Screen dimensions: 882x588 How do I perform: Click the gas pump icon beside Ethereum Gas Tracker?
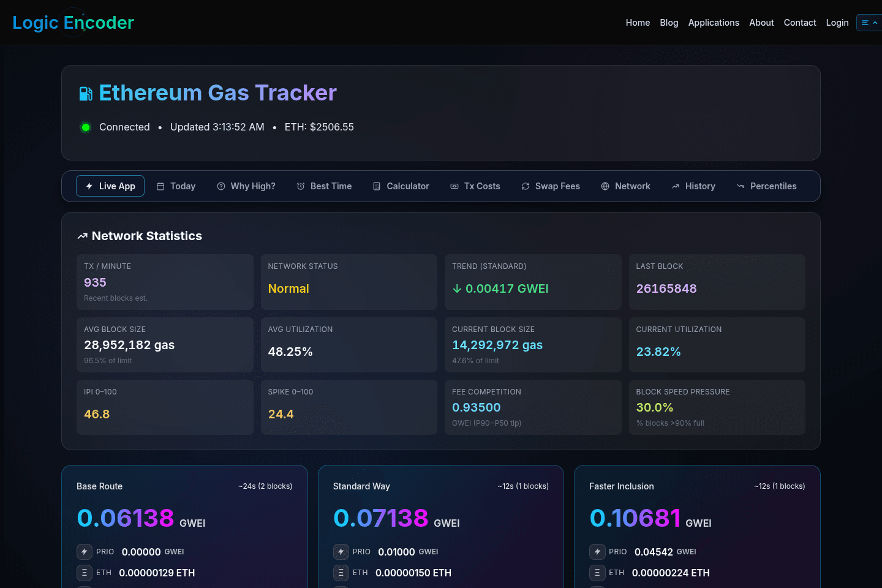coord(86,93)
